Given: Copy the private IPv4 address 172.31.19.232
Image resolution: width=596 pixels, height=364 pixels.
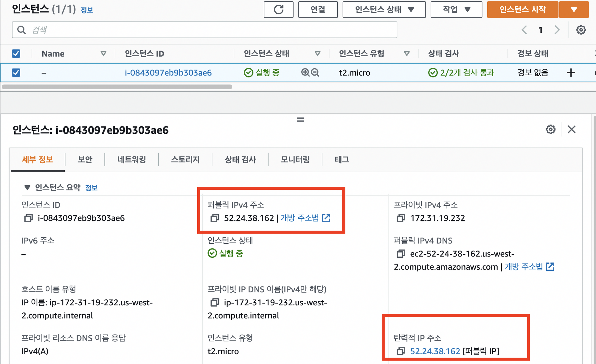Looking at the screenshot, I should tap(401, 218).
